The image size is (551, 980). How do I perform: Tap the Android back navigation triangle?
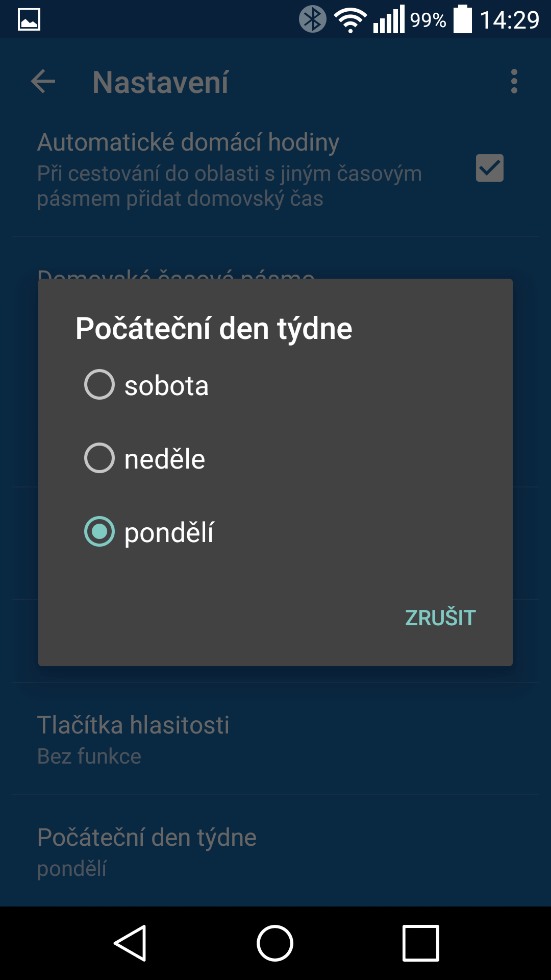pos(131,943)
